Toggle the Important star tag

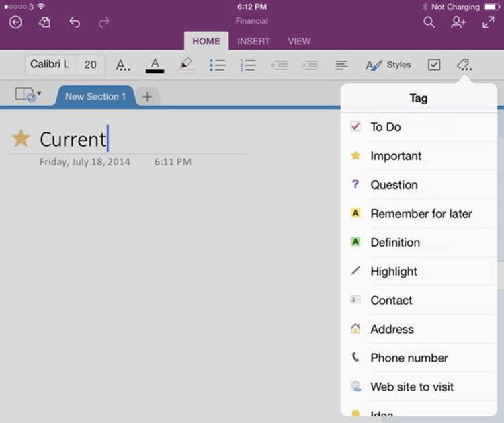pos(419,156)
